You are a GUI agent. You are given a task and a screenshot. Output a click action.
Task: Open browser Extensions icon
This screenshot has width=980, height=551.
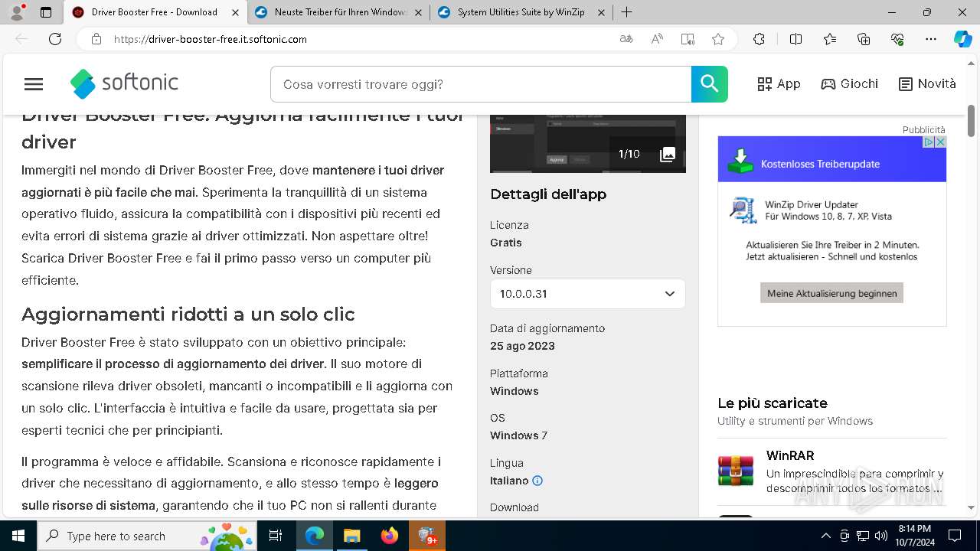coord(759,39)
